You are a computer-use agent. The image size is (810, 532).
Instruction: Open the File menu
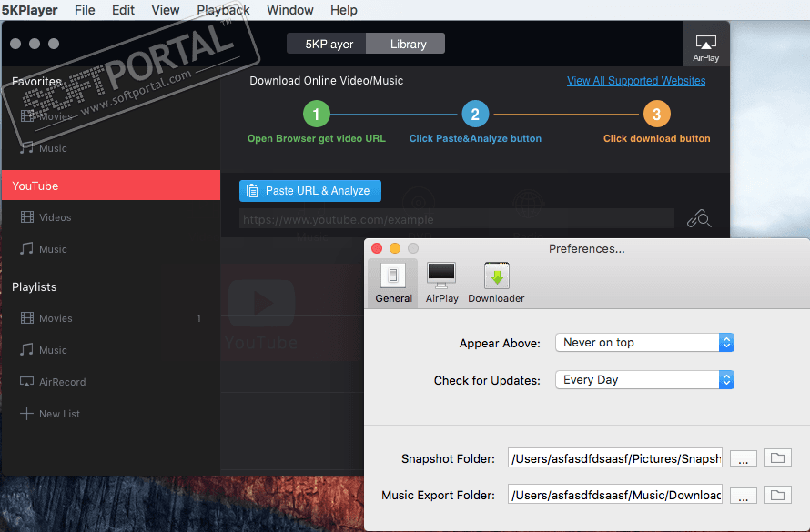[x=85, y=10]
